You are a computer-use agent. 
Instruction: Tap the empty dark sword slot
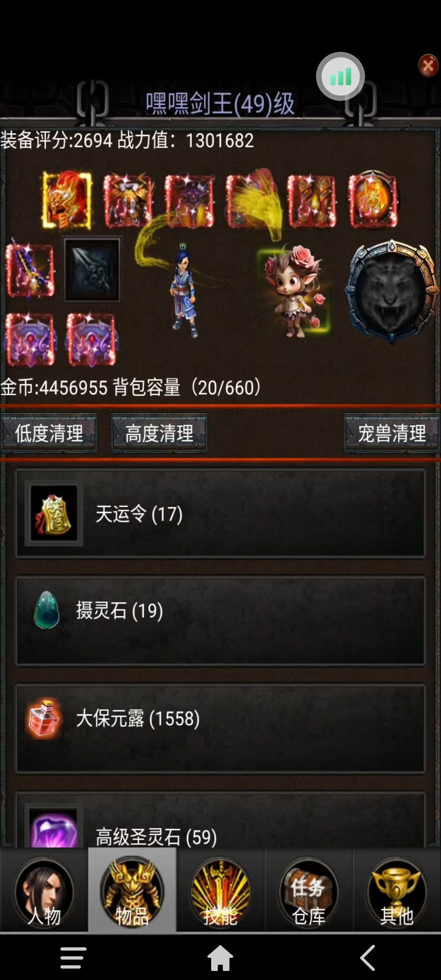pos(92,269)
